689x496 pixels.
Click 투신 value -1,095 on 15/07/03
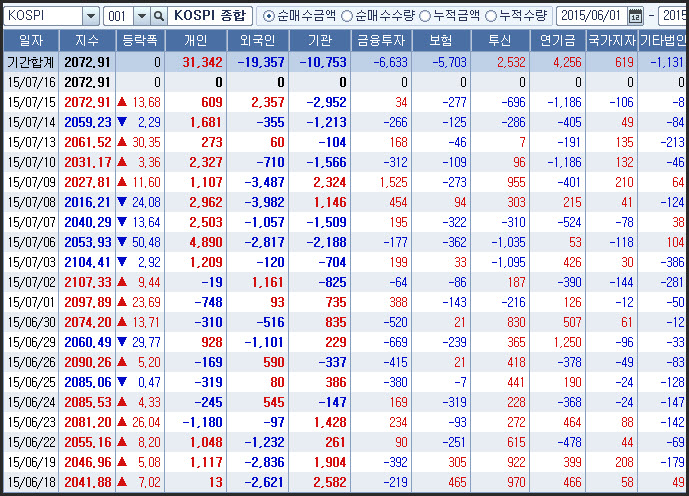tap(508, 262)
